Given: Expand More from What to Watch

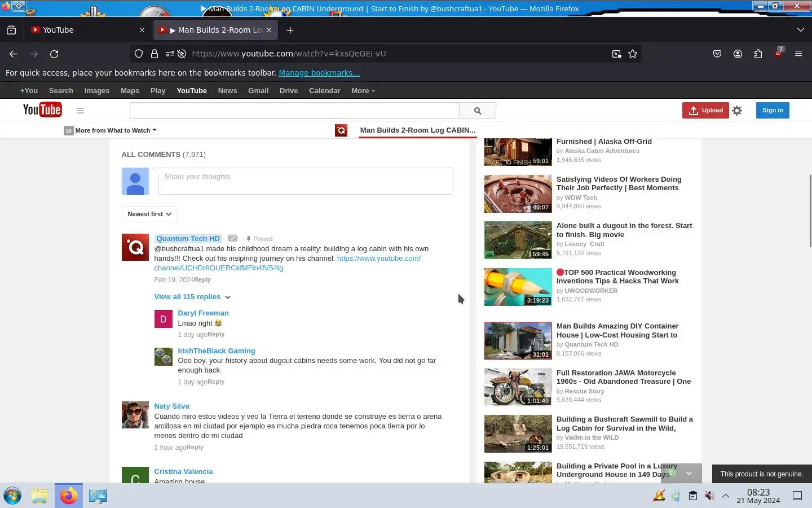Looking at the screenshot, I should click(111, 130).
